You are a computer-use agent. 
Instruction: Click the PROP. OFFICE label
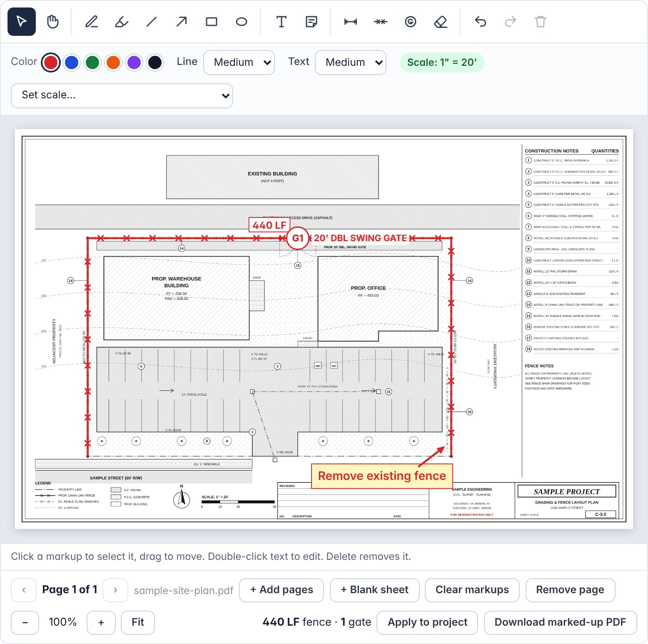coord(368,288)
